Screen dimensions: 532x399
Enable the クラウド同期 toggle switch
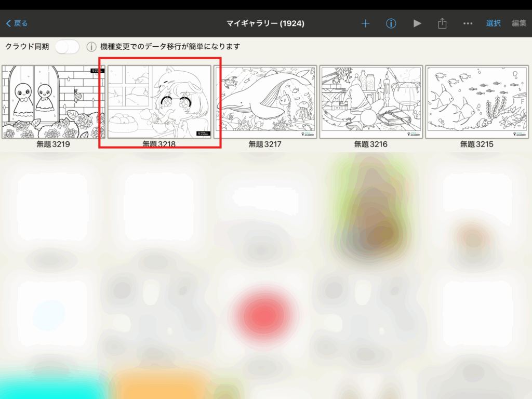coord(67,47)
